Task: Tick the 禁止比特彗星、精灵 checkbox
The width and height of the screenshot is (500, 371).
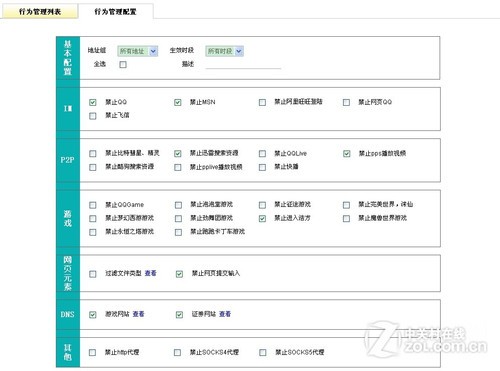Action: [93, 153]
